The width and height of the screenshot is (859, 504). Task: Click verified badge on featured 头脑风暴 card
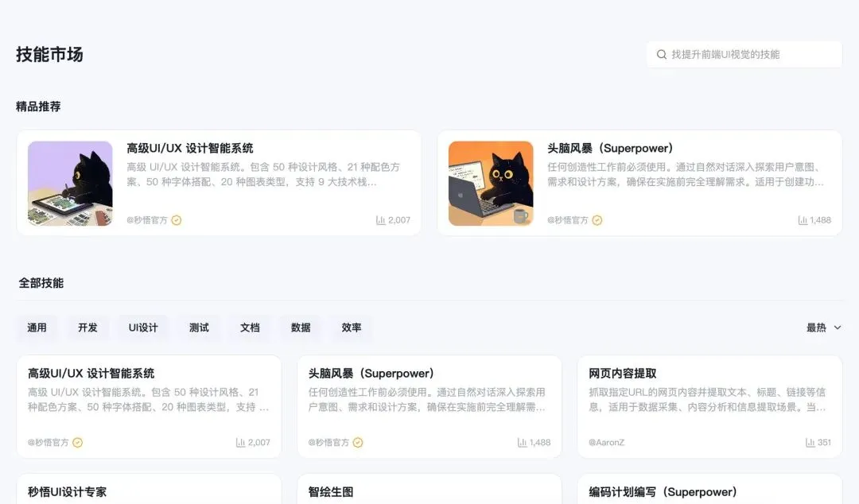(x=597, y=220)
